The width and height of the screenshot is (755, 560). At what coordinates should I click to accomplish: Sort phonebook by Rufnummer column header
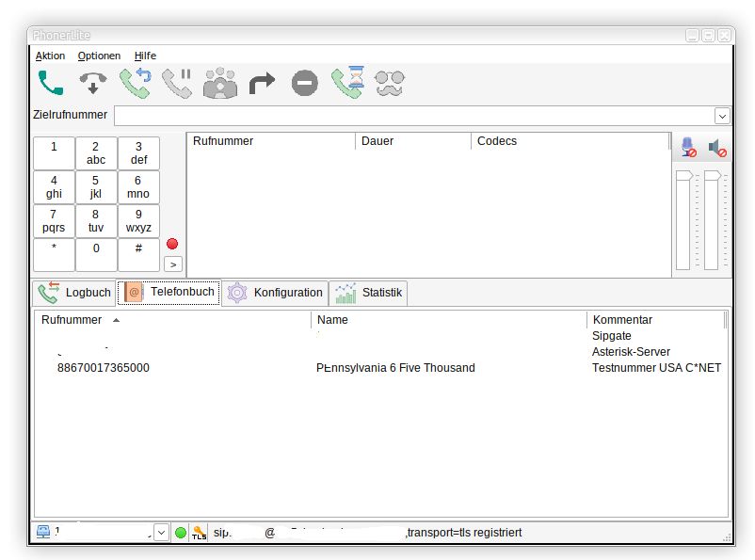click(172, 320)
